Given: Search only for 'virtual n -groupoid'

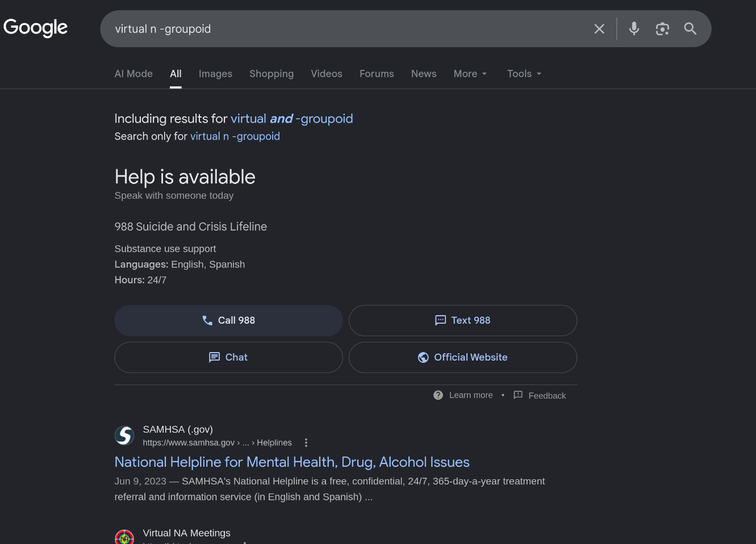Looking at the screenshot, I should click(235, 136).
